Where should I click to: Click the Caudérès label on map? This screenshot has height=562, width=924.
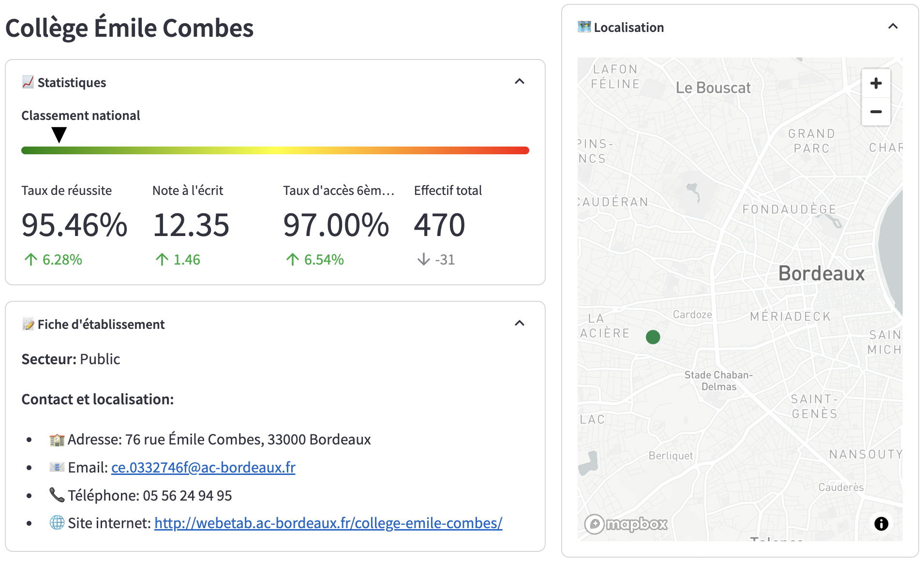[841, 487]
